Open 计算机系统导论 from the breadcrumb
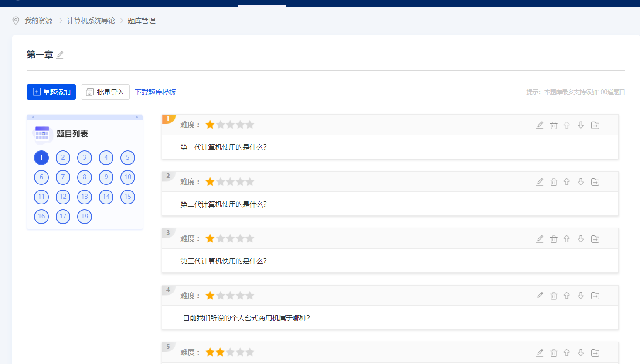Viewport: 640px width, 364px height. [x=91, y=20]
